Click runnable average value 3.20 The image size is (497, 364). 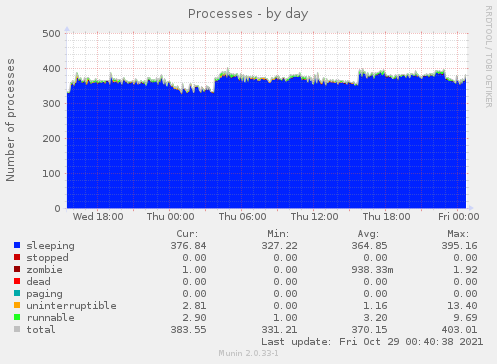tap(375, 318)
